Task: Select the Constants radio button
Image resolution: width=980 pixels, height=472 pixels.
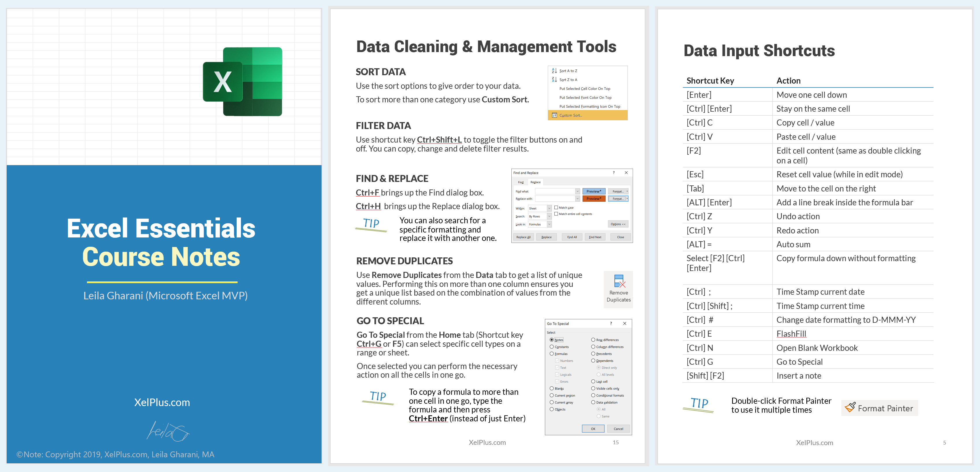Action: (552, 347)
